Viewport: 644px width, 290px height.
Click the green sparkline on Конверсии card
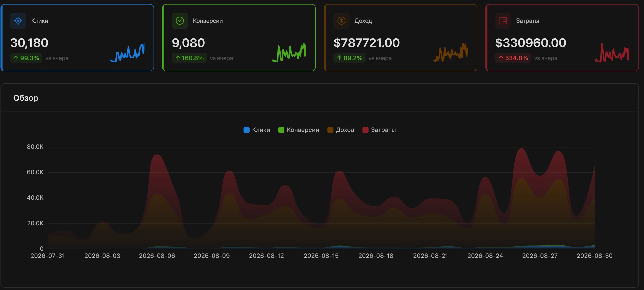(x=289, y=52)
